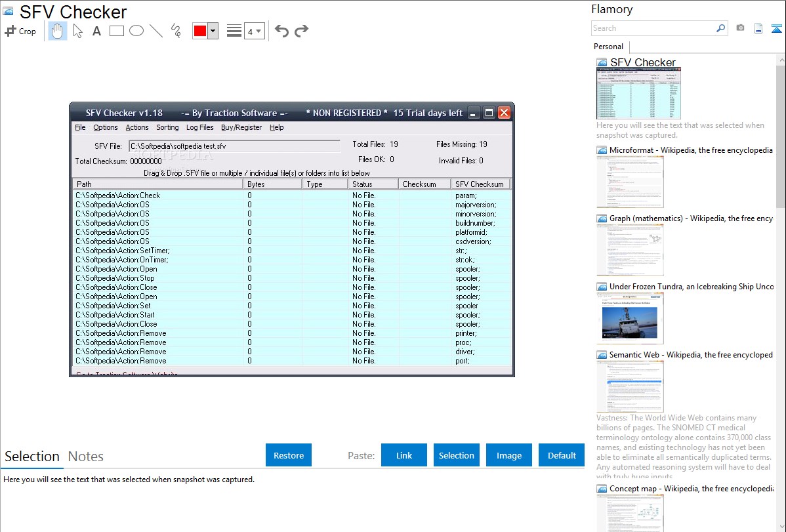This screenshot has width=786, height=532.
Task: Click the search magnifier icon
Action: pyautogui.click(x=721, y=28)
